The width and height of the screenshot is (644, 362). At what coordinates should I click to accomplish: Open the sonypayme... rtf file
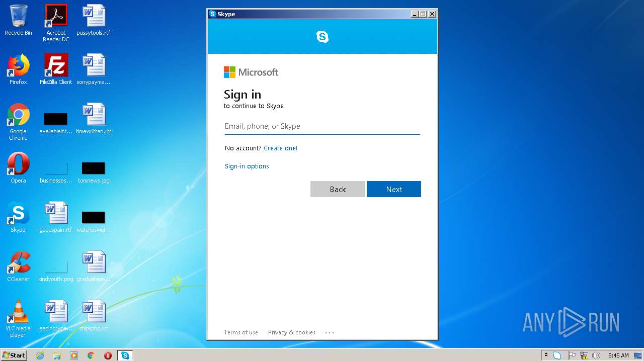[x=94, y=69]
